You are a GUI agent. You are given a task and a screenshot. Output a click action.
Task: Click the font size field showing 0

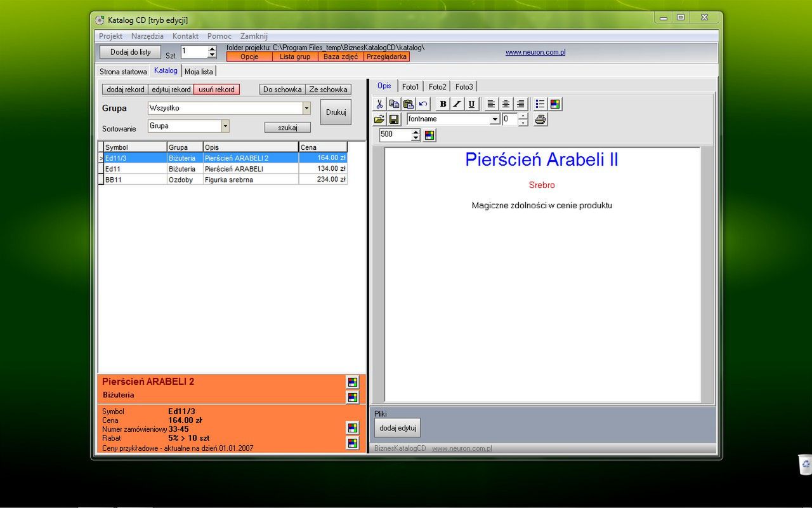(510, 119)
